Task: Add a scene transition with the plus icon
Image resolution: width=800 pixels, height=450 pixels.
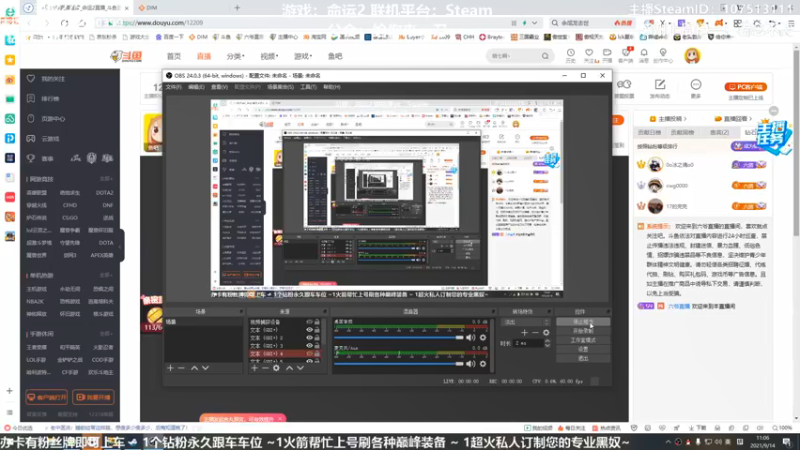Action: coord(524,333)
